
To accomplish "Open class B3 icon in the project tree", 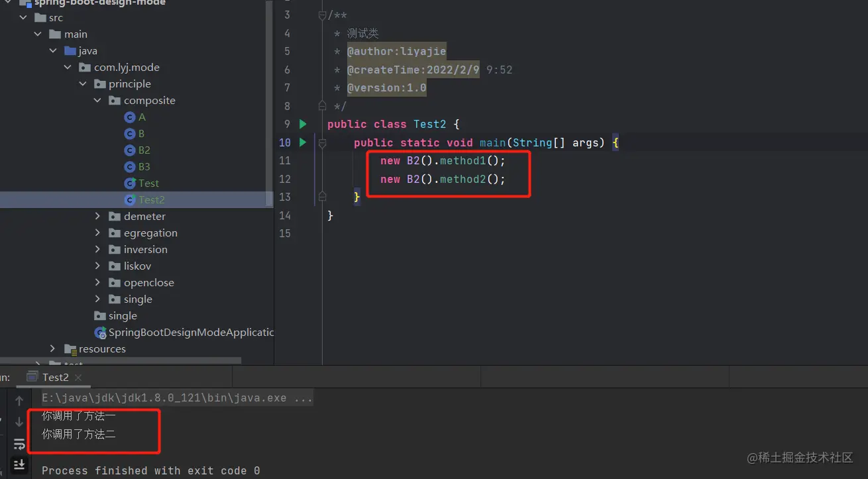I will click(x=130, y=167).
